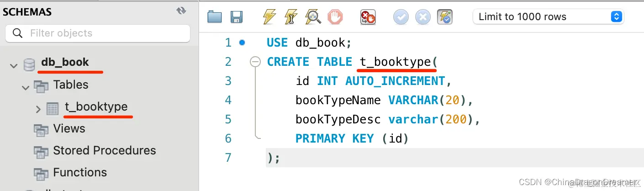This screenshot has width=644, height=191.
Task: Click line number 1 in gutter
Action: point(228,42)
